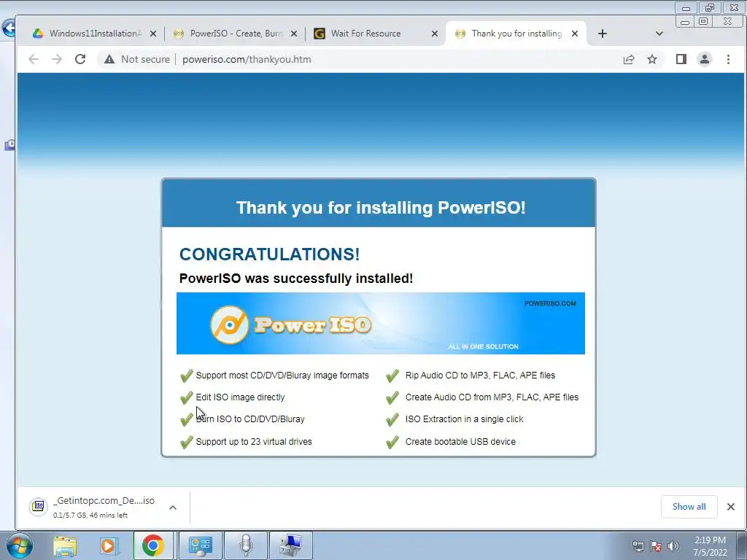Open the clock showing 2:19 PM
Image resolution: width=747 pixels, height=560 pixels.
click(x=710, y=546)
